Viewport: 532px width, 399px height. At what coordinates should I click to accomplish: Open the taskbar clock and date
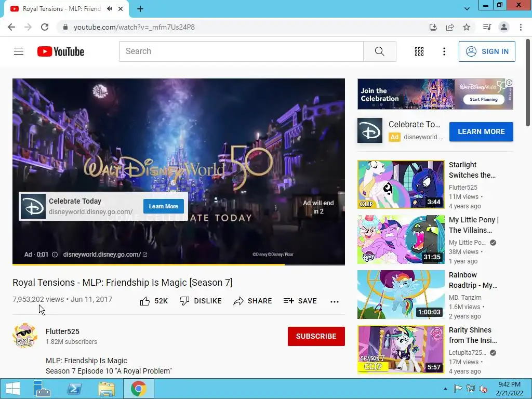pos(509,389)
